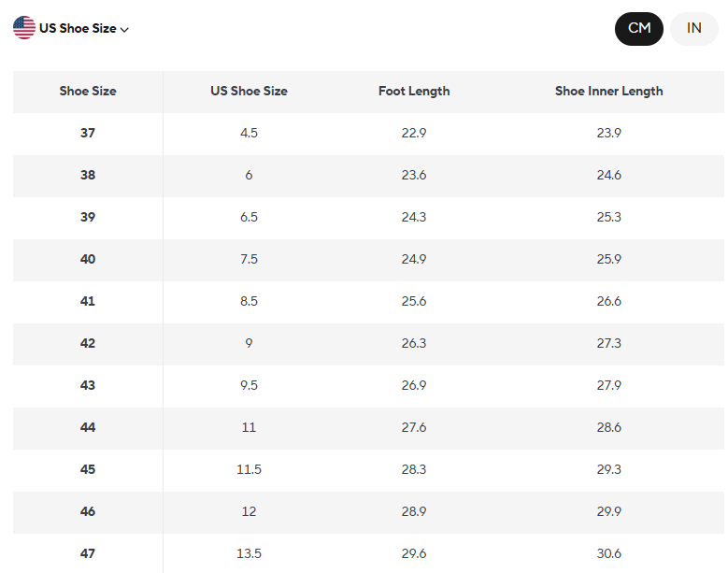Select shoe size 42 row label
The image size is (728, 573).
[x=88, y=344]
